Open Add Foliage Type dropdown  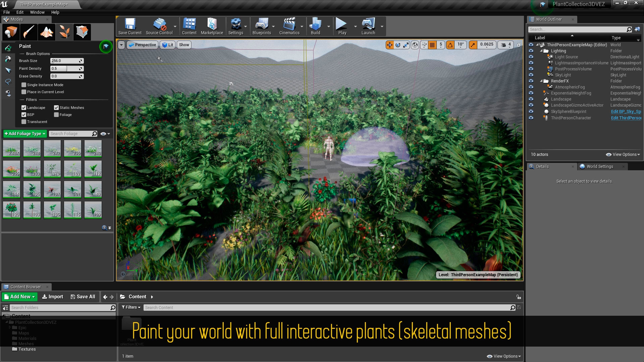[x=25, y=134]
